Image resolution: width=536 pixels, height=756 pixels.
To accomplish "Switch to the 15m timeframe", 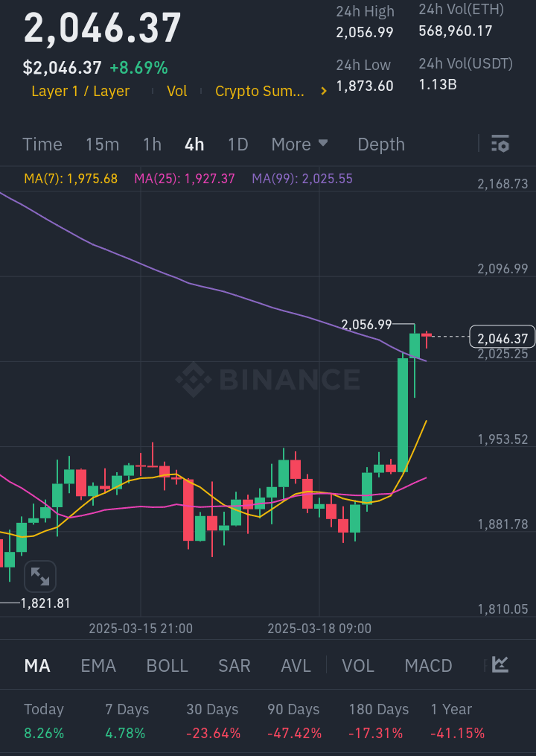I will point(102,144).
